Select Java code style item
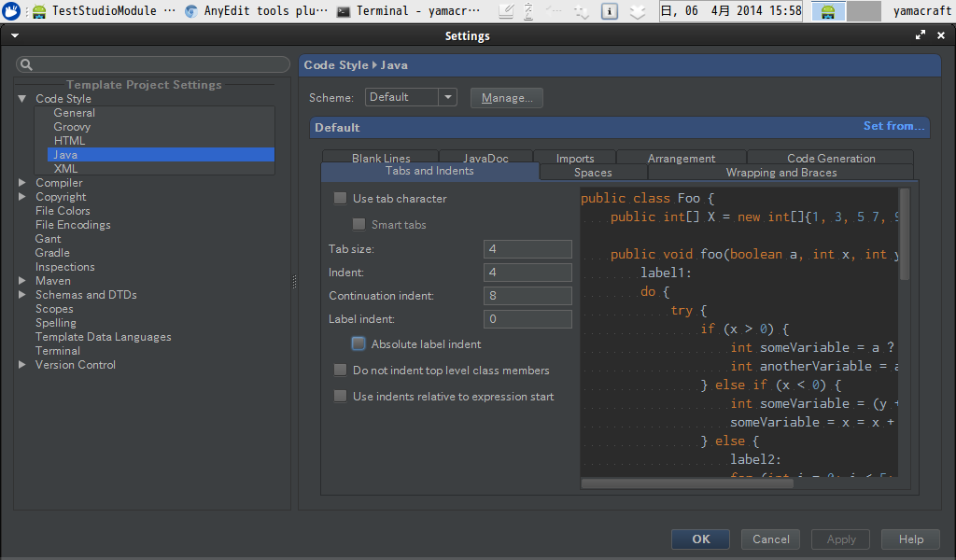956x560 pixels. coord(161,155)
